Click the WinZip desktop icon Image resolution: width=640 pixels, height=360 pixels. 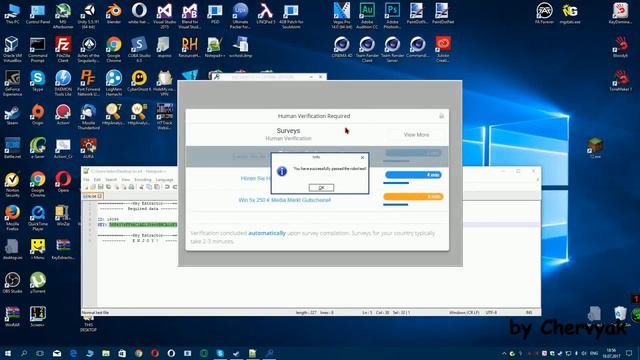pyautogui.click(x=63, y=216)
